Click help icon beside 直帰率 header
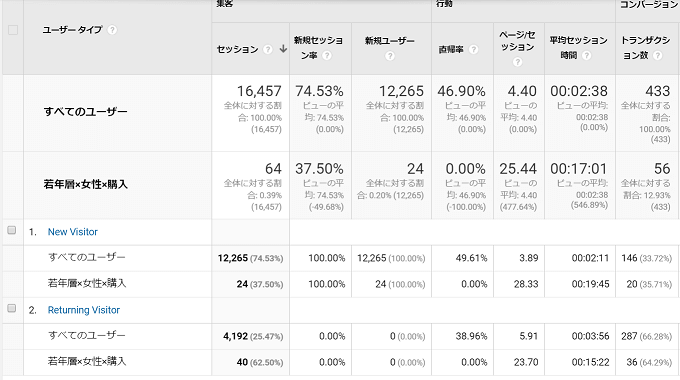Image resolution: width=680 pixels, height=380 pixels. coord(474,49)
